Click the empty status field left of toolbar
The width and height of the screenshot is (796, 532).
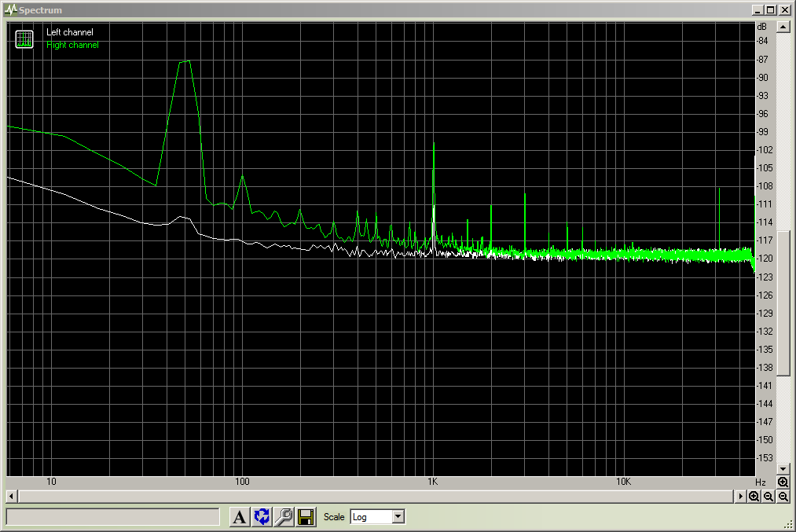[112, 517]
